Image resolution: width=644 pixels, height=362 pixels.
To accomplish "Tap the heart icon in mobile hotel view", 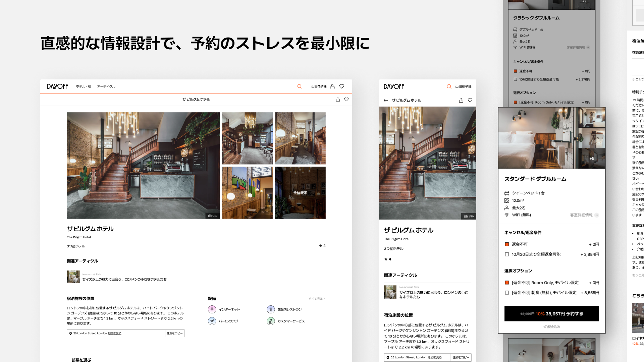I will point(470,100).
